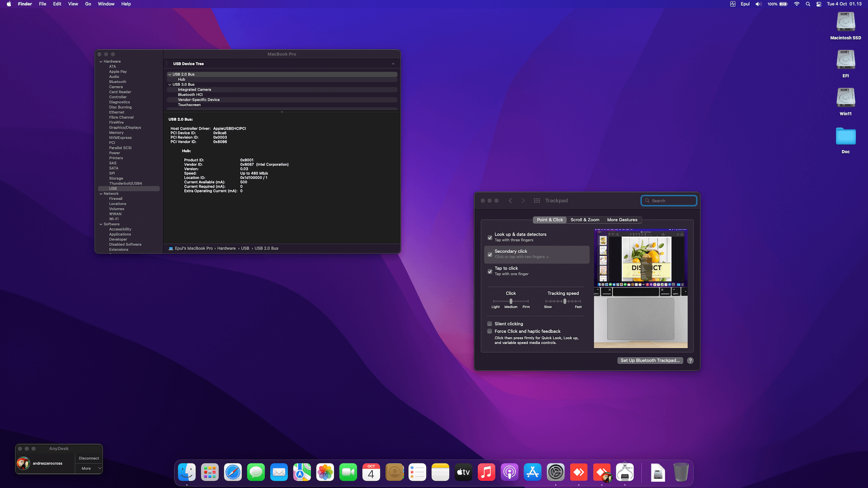Collapse the Network section in sidebar
The image size is (868, 488).
[x=101, y=194]
